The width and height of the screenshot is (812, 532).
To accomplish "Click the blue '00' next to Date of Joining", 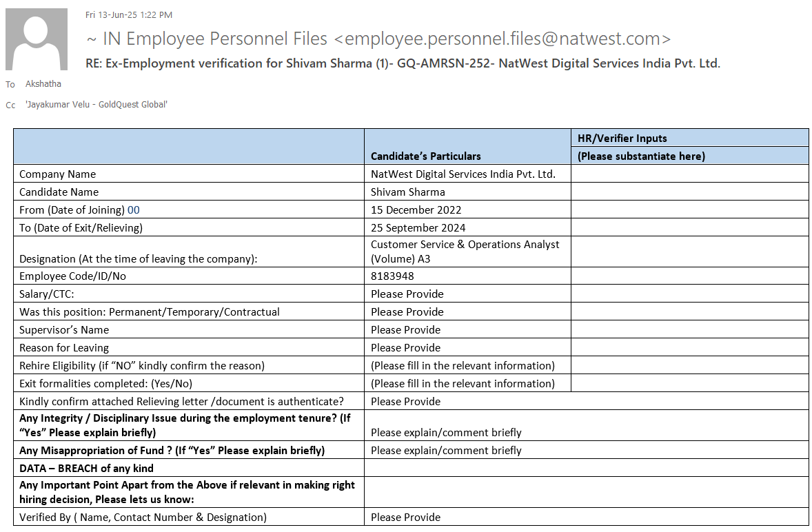I will pyautogui.click(x=134, y=210).
